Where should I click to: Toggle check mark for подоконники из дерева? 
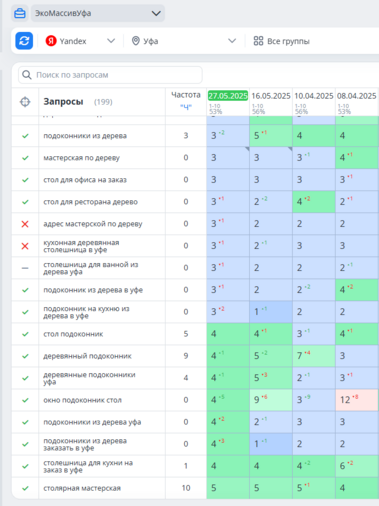coord(25,136)
